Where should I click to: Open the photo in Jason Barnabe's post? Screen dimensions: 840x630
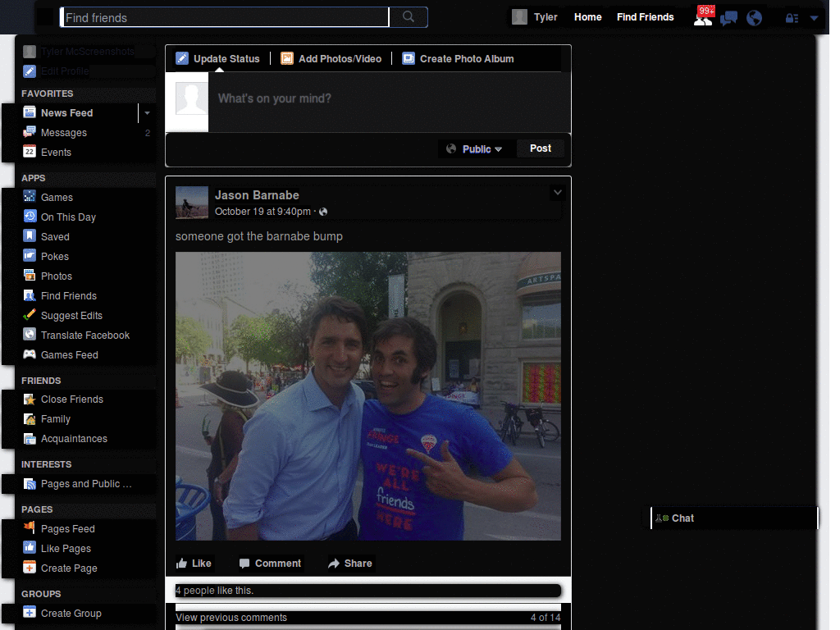(367, 396)
